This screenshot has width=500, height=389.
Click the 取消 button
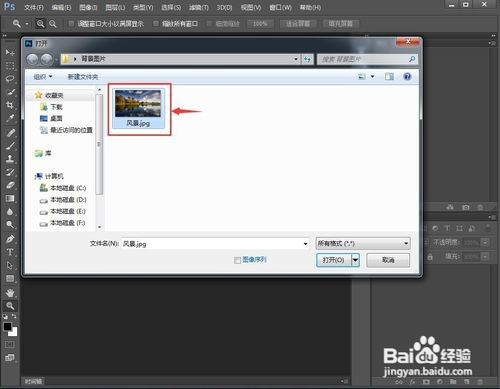[x=388, y=260]
